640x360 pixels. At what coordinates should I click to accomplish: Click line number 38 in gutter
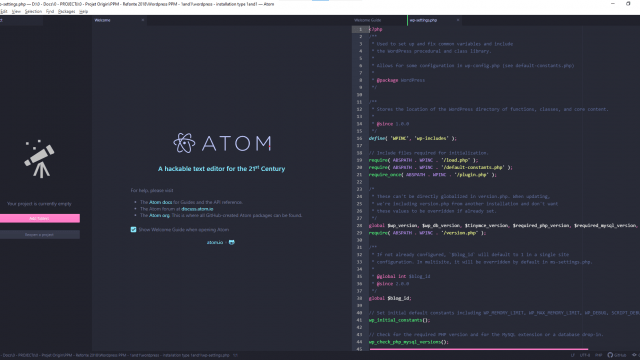point(360,298)
